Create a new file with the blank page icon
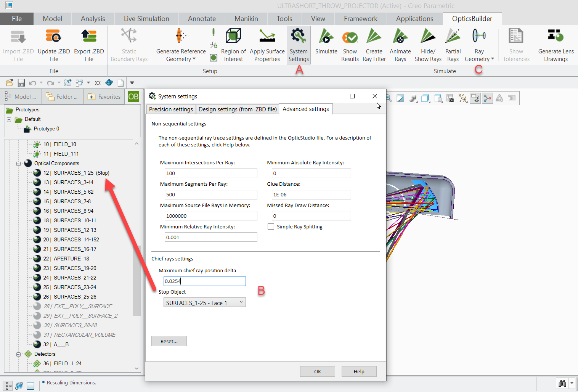 [x=121, y=83]
